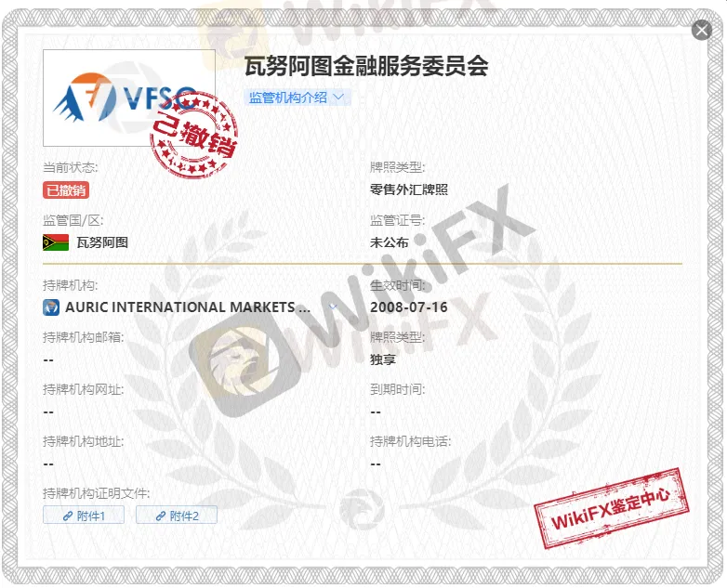
Task: Click the 持牌机构邮箱 label
Action: pyautogui.click(x=84, y=337)
